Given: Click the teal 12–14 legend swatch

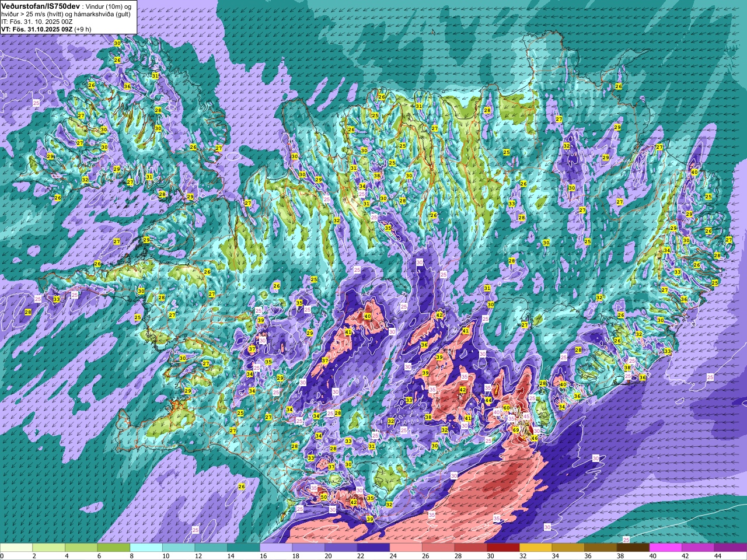Looking at the screenshot, I should (x=211, y=548).
